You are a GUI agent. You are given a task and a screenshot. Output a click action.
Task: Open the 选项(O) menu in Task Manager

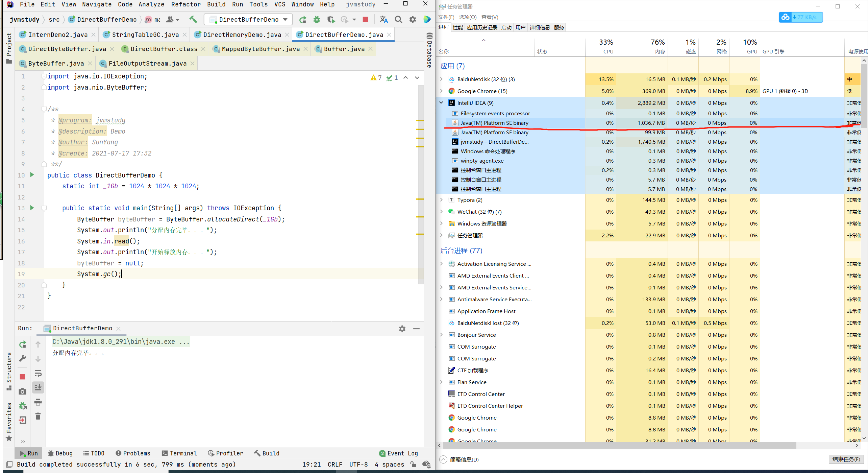point(468,17)
